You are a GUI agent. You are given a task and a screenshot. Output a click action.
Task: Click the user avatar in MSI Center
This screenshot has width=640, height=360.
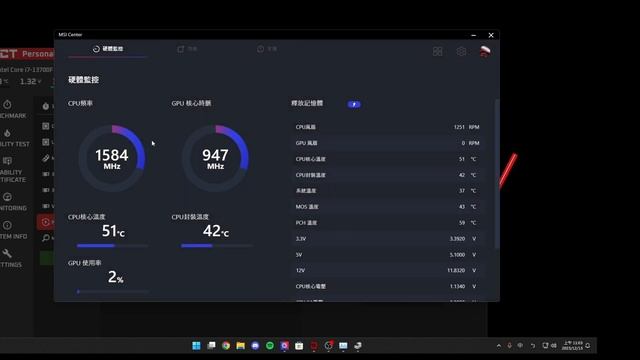(485, 51)
